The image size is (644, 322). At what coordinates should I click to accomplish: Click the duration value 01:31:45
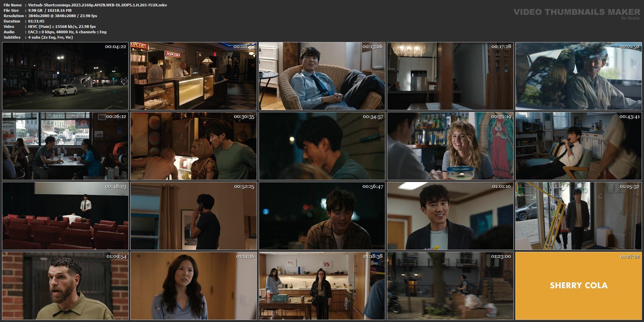pos(36,21)
